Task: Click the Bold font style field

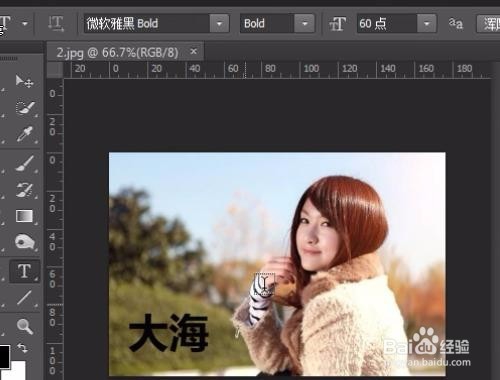Action: [x=267, y=24]
